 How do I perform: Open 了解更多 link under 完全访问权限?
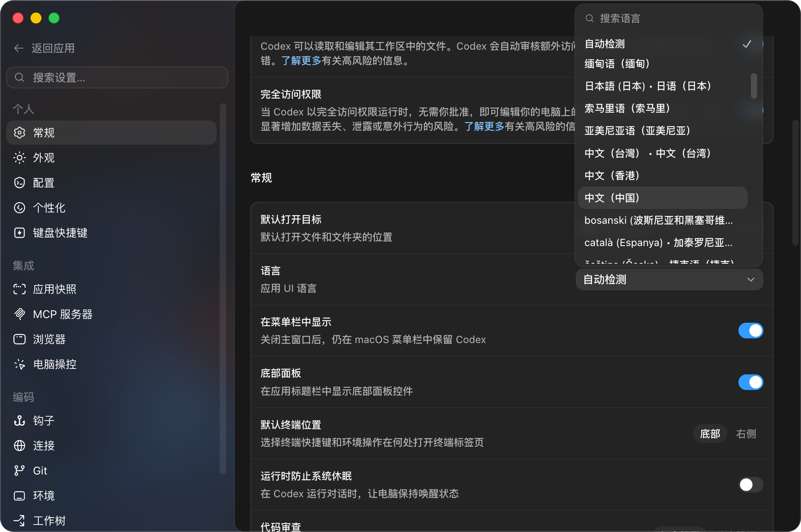[x=484, y=126]
